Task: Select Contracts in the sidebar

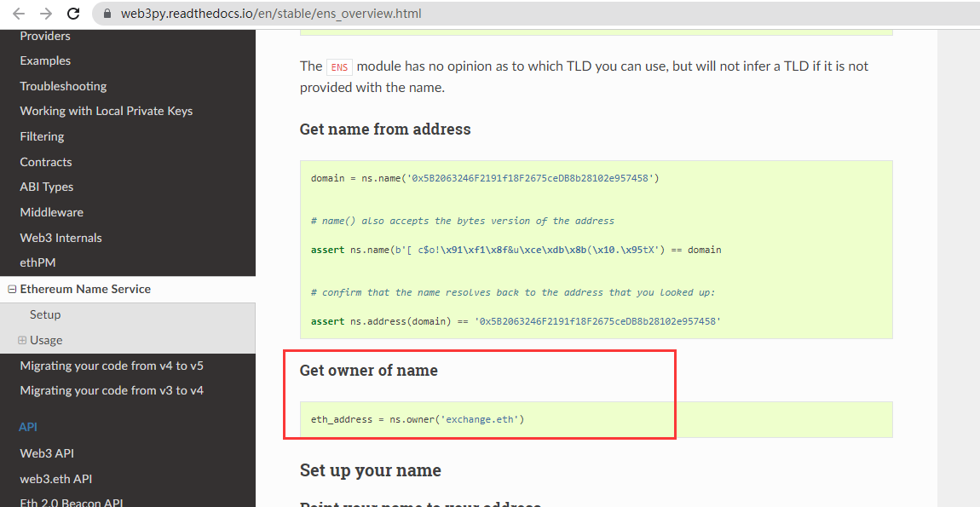Action: [46, 162]
